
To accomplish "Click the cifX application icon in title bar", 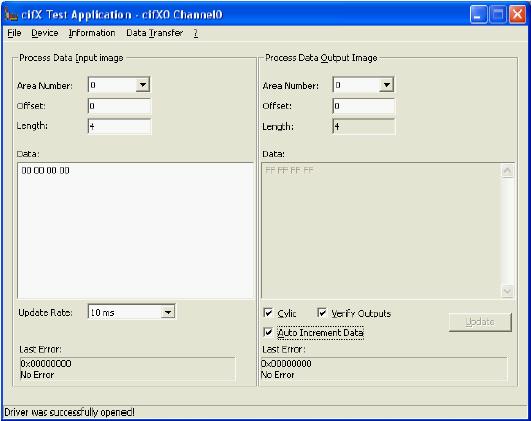I will click(11, 14).
